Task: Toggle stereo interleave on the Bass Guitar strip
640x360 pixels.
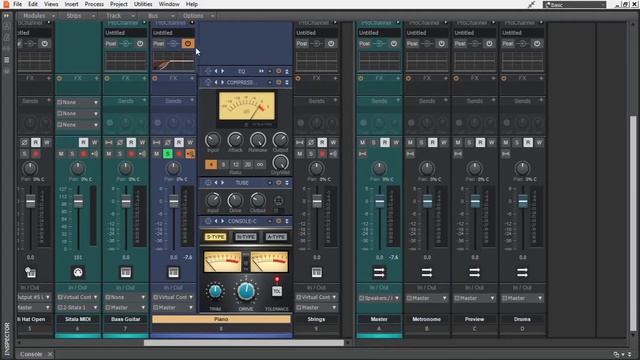Action: point(109,142)
